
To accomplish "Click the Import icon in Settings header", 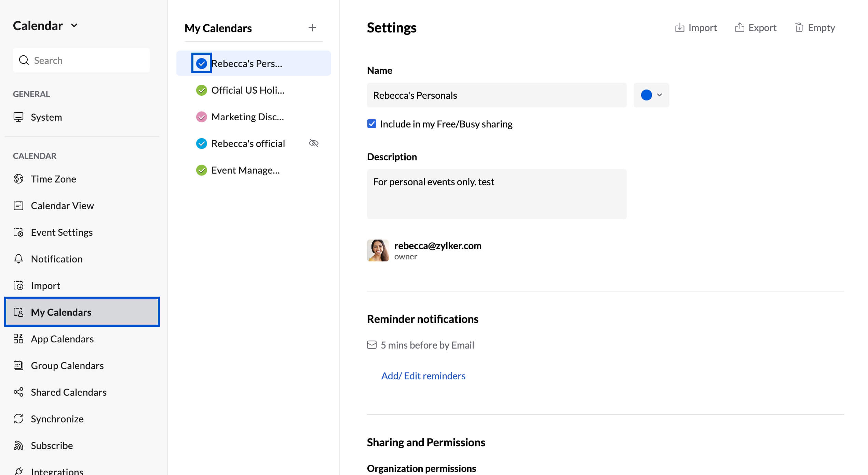I will click(x=679, y=28).
